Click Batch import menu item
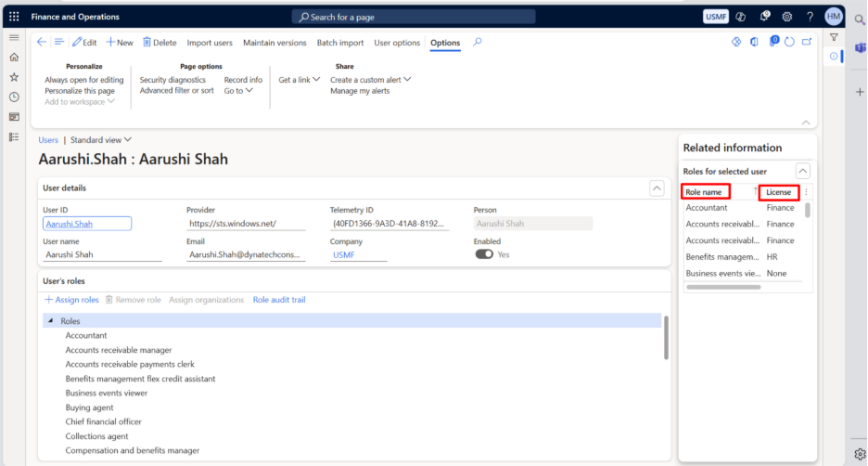The height and width of the screenshot is (466, 868). [x=340, y=43]
